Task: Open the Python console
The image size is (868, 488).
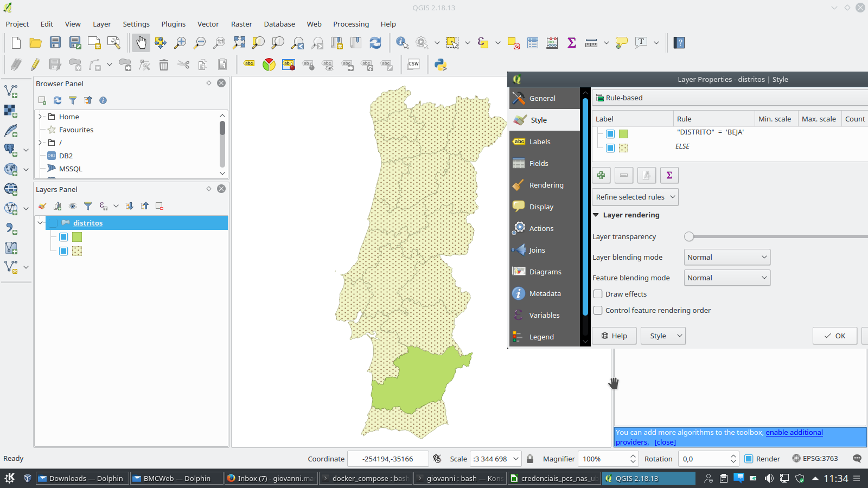Action: pos(441,65)
